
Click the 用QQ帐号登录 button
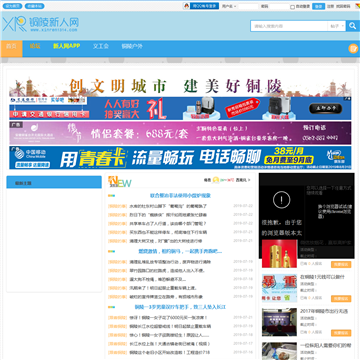click(204, 6)
